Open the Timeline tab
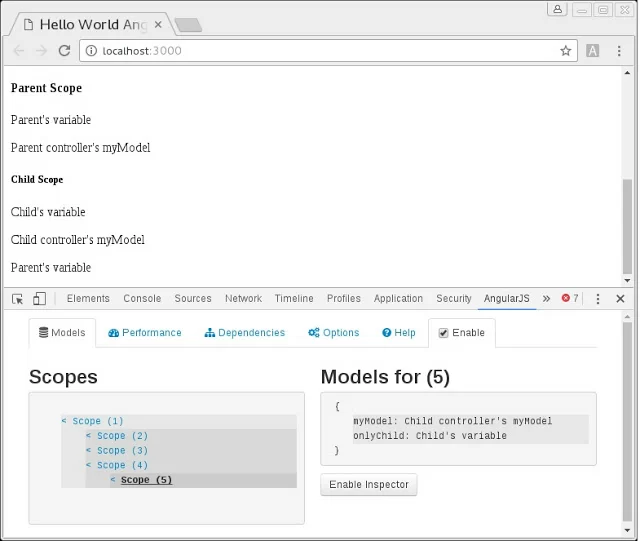This screenshot has width=640, height=541. point(294,298)
